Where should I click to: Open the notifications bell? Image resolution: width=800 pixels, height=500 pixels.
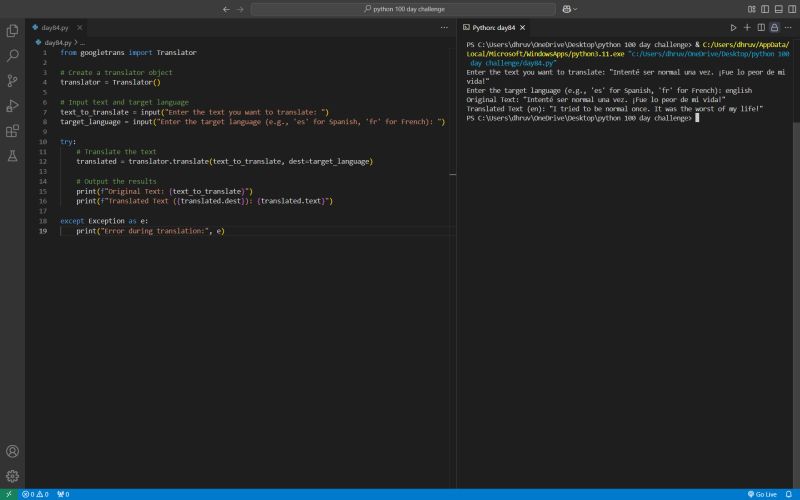[x=789, y=494]
